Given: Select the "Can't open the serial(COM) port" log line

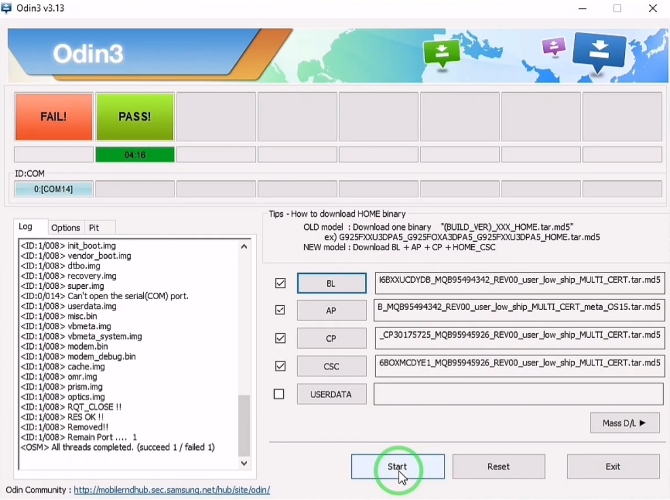Looking at the screenshot, I should (x=105, y=296).
